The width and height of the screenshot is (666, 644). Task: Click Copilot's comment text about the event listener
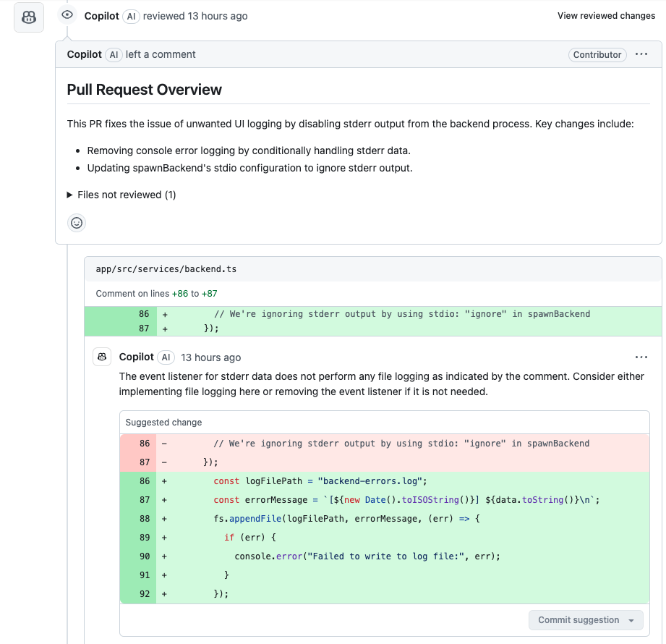pos(381,384)
